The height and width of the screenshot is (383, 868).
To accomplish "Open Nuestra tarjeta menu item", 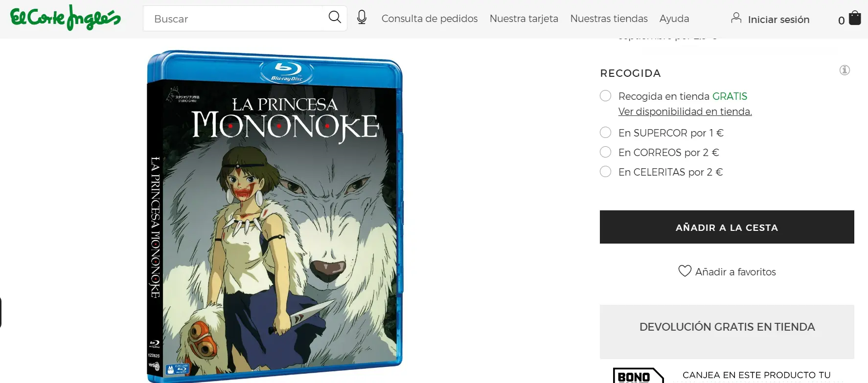I will tap(524, 19).
